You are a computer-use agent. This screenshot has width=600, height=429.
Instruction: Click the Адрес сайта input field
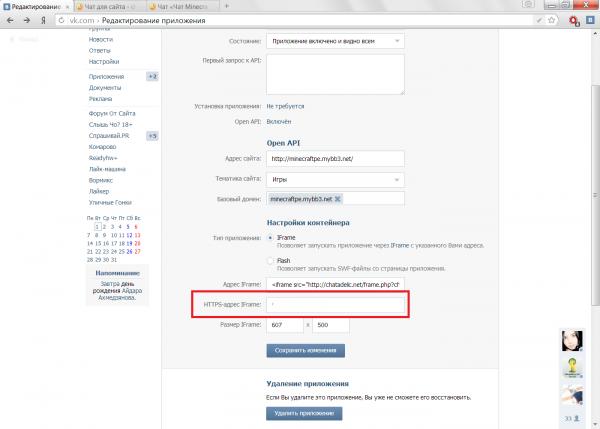[x=334, y=159]
